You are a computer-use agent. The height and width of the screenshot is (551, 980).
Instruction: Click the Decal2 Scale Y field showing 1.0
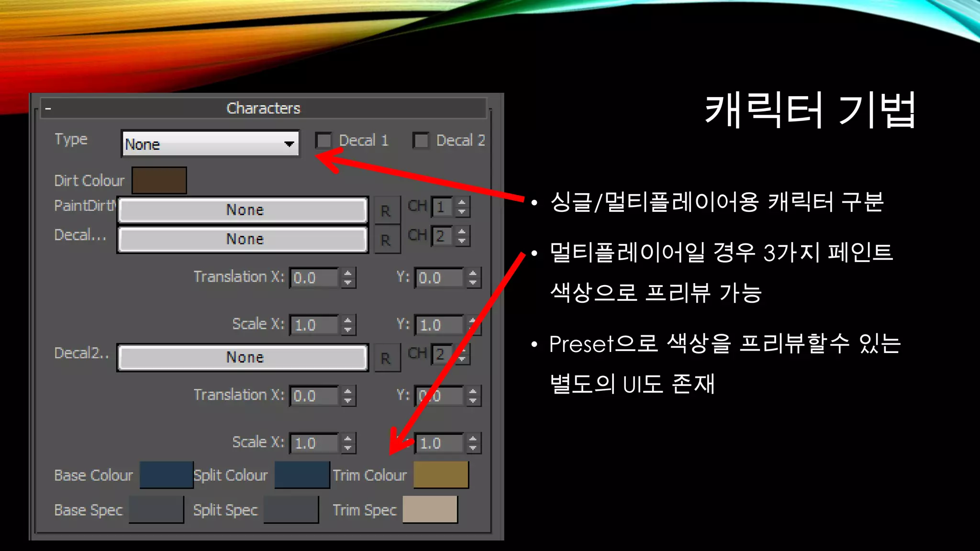pyautogui.click(x=439, y=443)
